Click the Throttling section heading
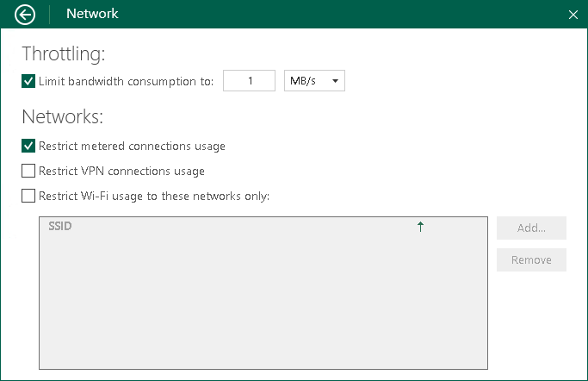 coord(63,53)
